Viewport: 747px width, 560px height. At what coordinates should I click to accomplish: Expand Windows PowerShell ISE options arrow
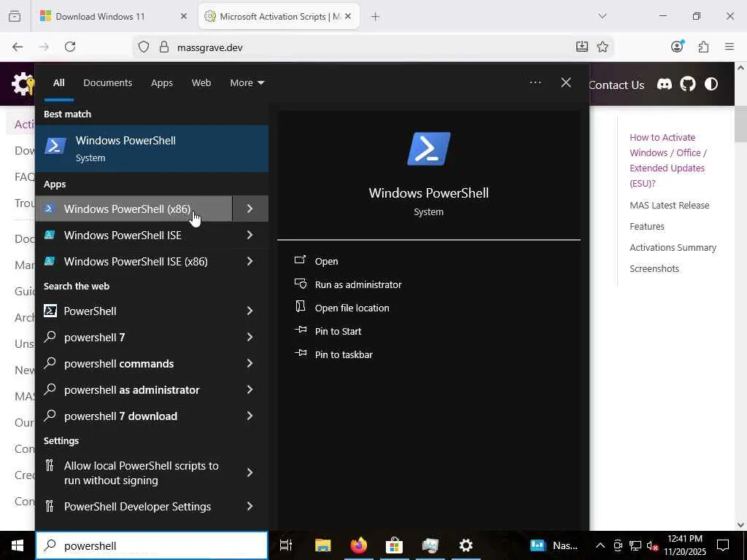(x=250, y=236)
